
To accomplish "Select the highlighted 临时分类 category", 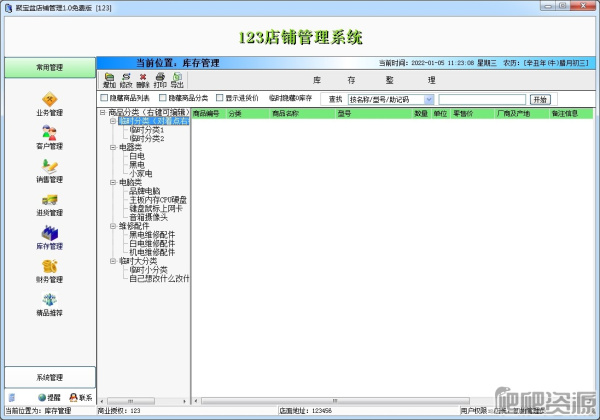I will point(153,121).
